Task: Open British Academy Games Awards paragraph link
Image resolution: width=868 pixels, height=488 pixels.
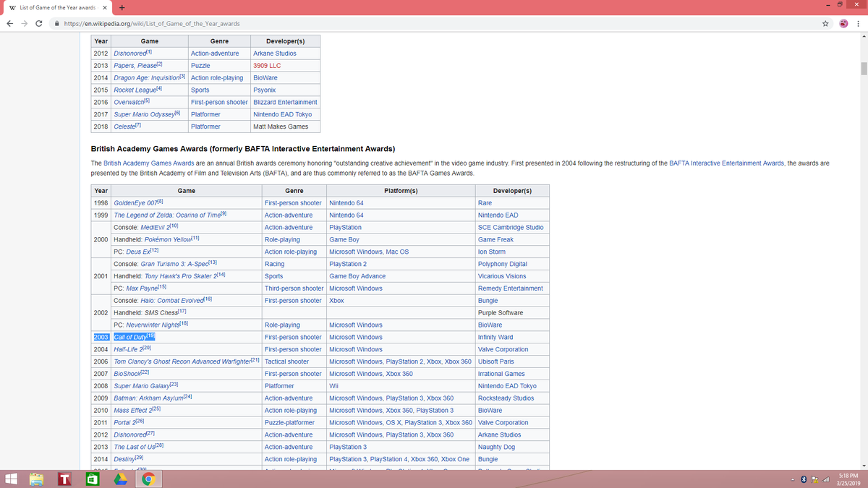Action: click(148, 163)
